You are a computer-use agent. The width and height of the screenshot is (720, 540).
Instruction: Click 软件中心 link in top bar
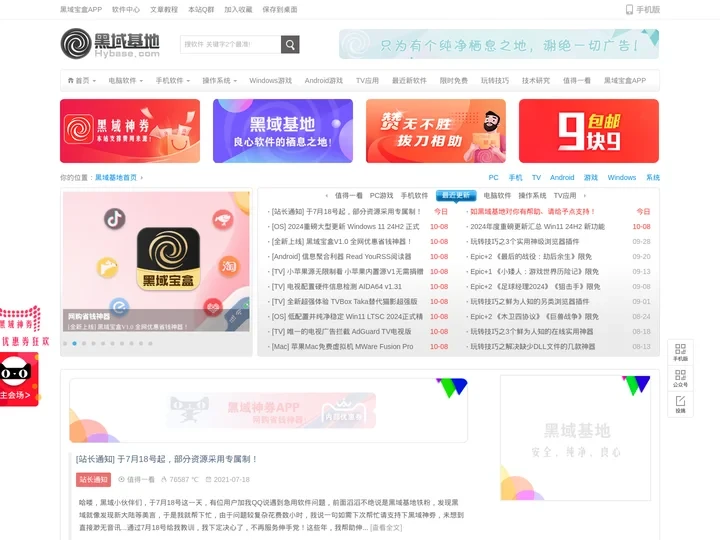click(126, 9)
